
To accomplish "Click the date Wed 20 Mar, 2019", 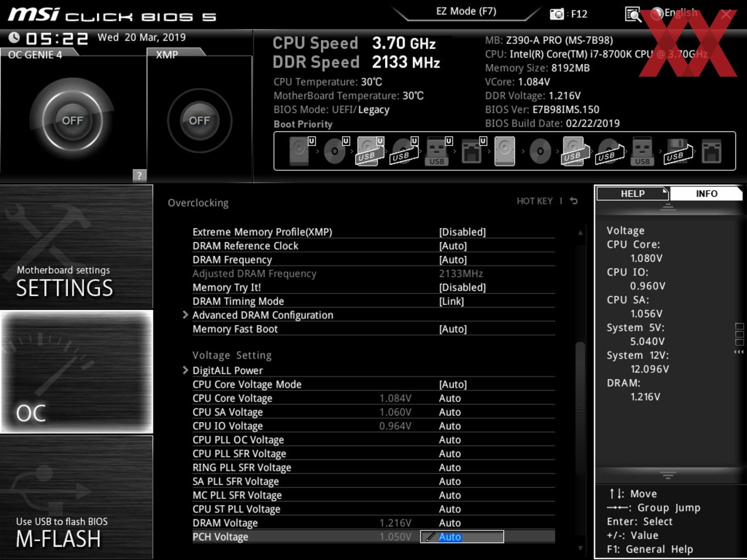I will [x=142, y=37].
